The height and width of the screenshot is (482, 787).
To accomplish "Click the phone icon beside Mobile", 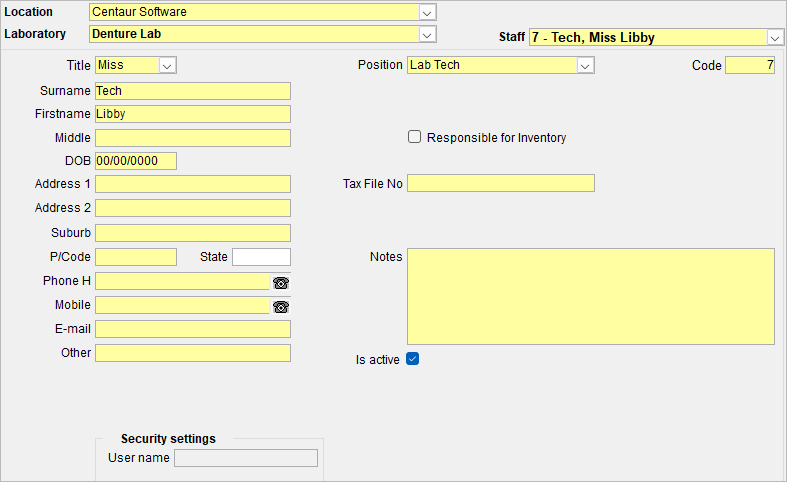I will point(281,307).
